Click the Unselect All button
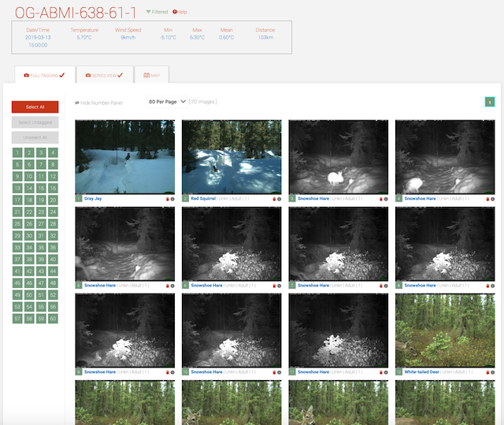The image size is (504, 425). tap(35, 138)
